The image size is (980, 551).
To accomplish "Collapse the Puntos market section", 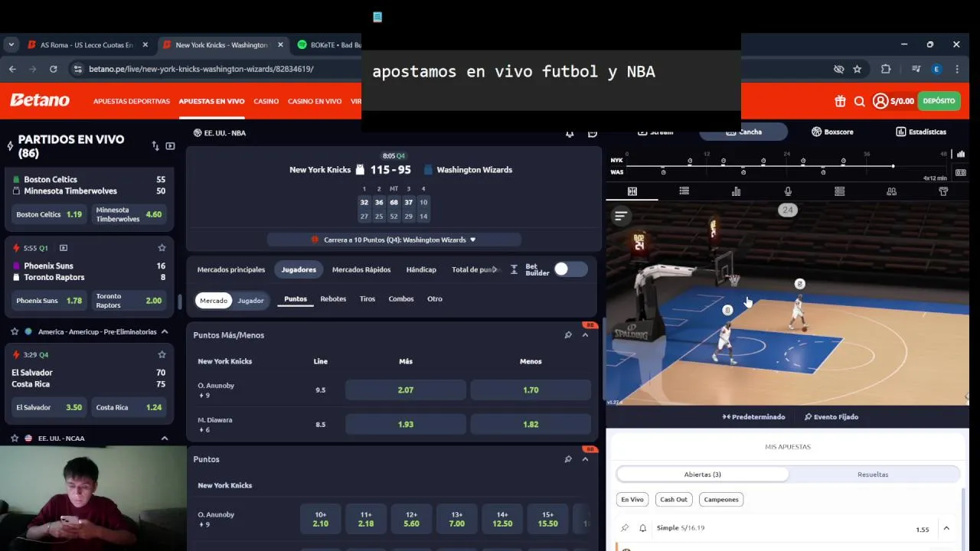I will tap(585, 459).
